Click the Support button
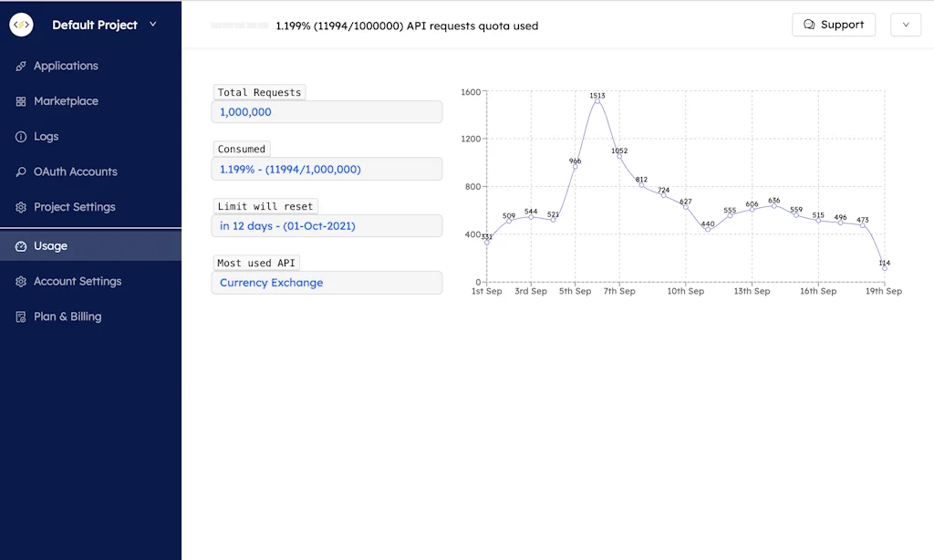Screen dimensions: 934x560 834,24
